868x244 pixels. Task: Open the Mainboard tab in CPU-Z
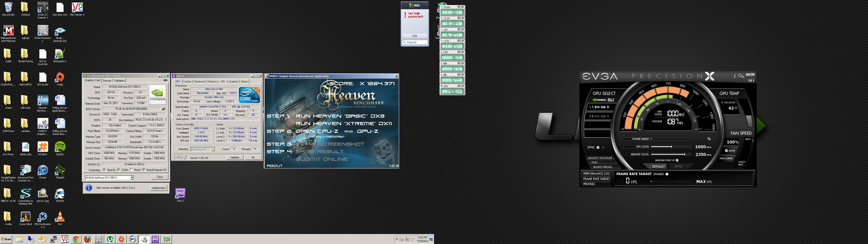(200, 82)
